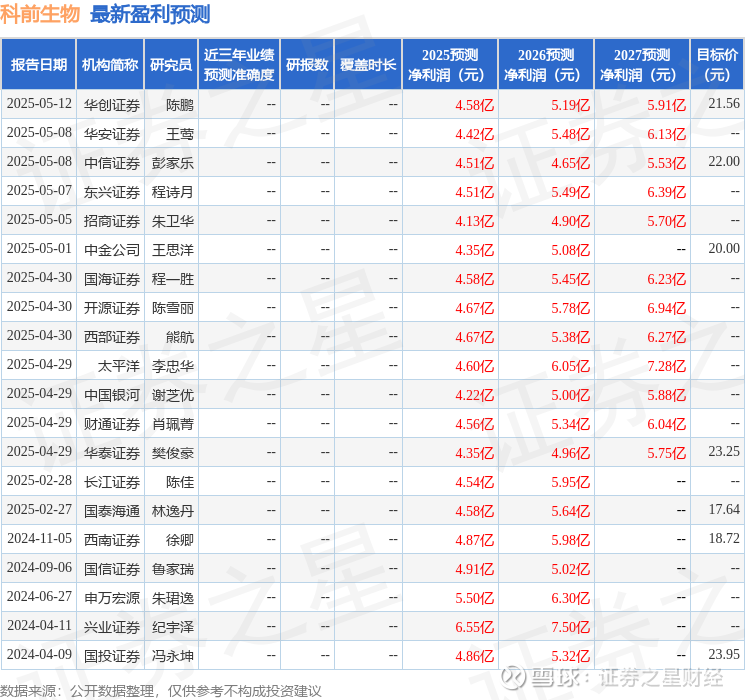Click target price 23.95

pos(724,654)
